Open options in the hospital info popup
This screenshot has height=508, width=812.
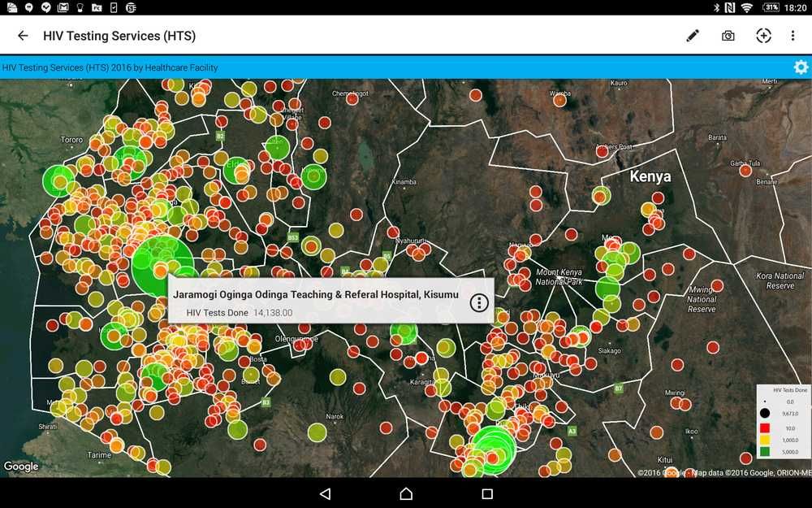click(479, 302)
